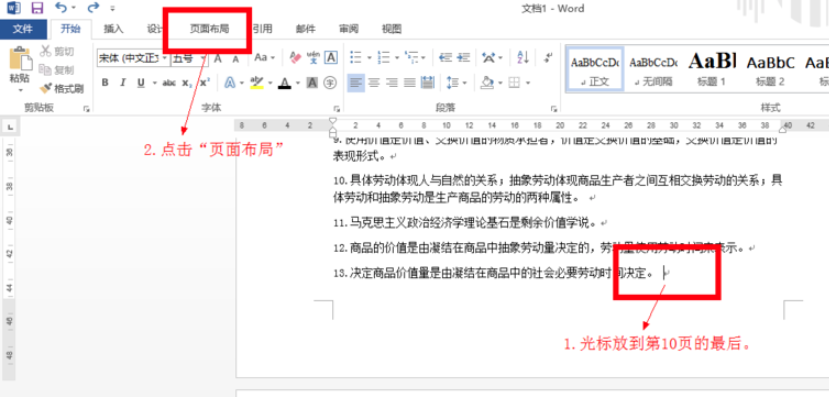
Task: Apply bulleted list
Action: tap(356, 57)
